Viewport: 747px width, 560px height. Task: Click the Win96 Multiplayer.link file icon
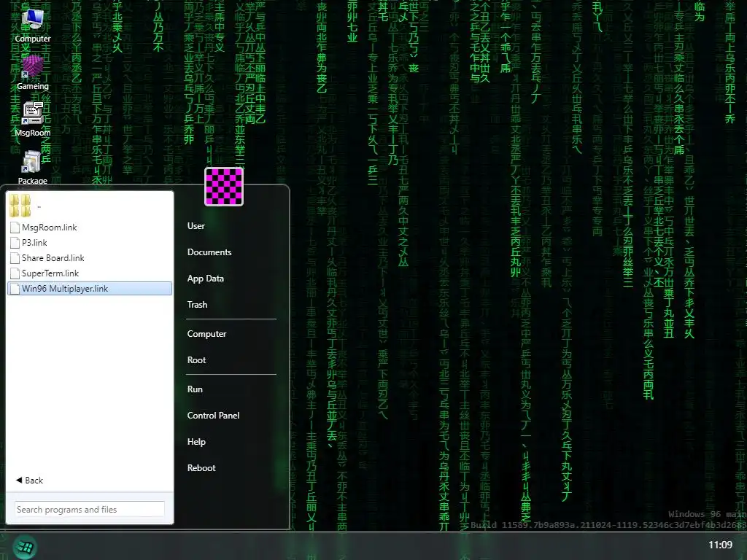(15, 289)
